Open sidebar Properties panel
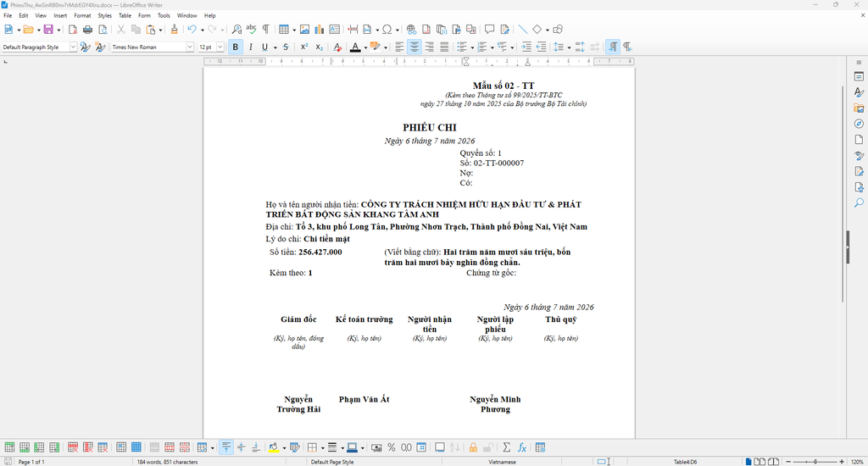 pos(859,76)
